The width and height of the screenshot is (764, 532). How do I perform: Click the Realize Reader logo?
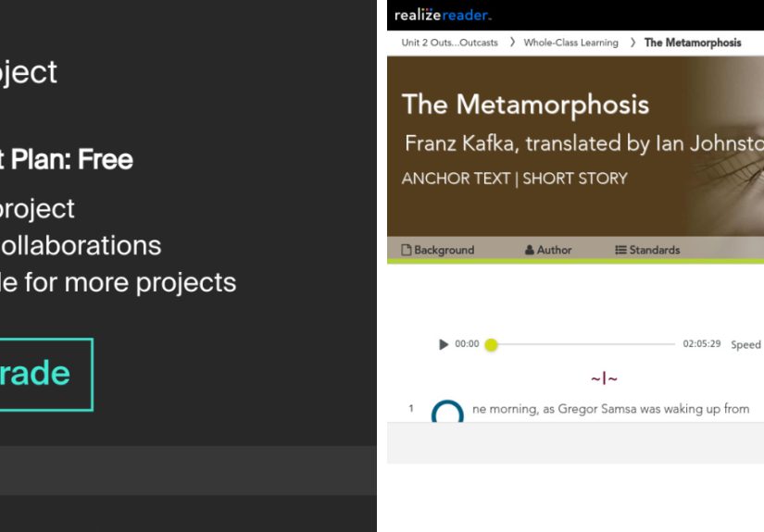(443, 15)
